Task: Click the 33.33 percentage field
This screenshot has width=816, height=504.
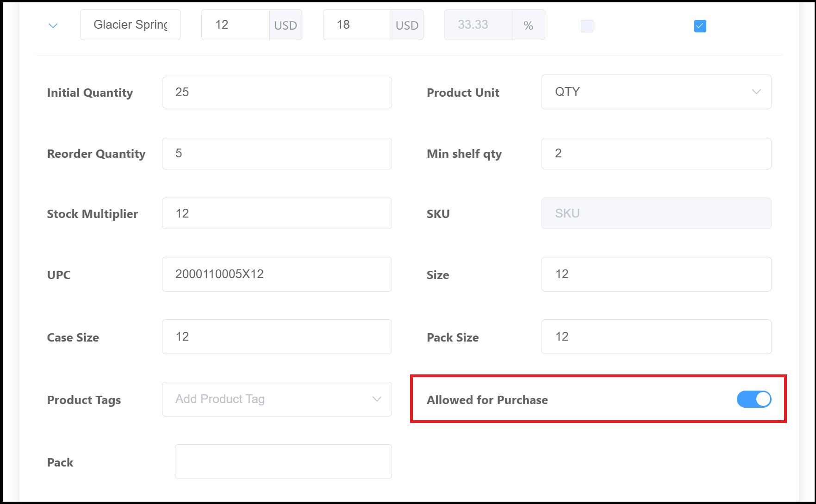Action: (x=478, y=25)
